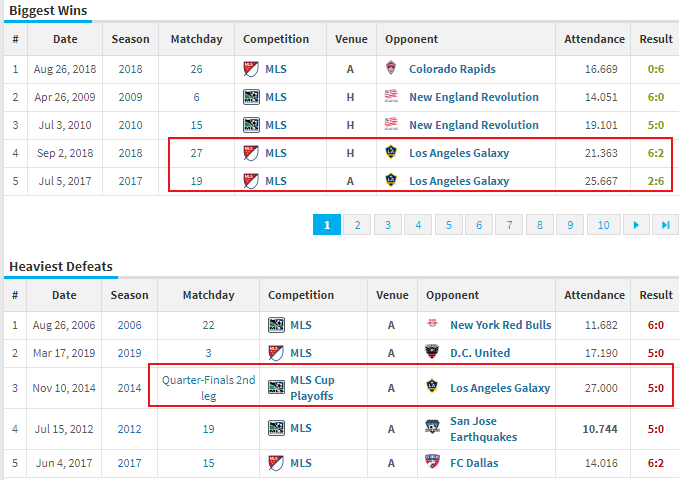Open MLS Cup Playoffs competition link
This screenshot has width=679, height=480.
point(312,388)
